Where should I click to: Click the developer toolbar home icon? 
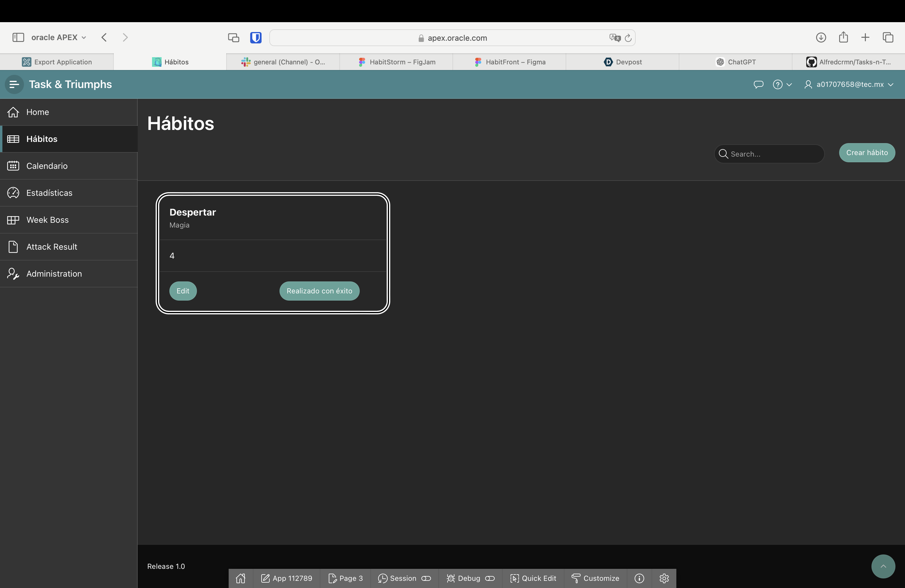click(x=240, y=578)
